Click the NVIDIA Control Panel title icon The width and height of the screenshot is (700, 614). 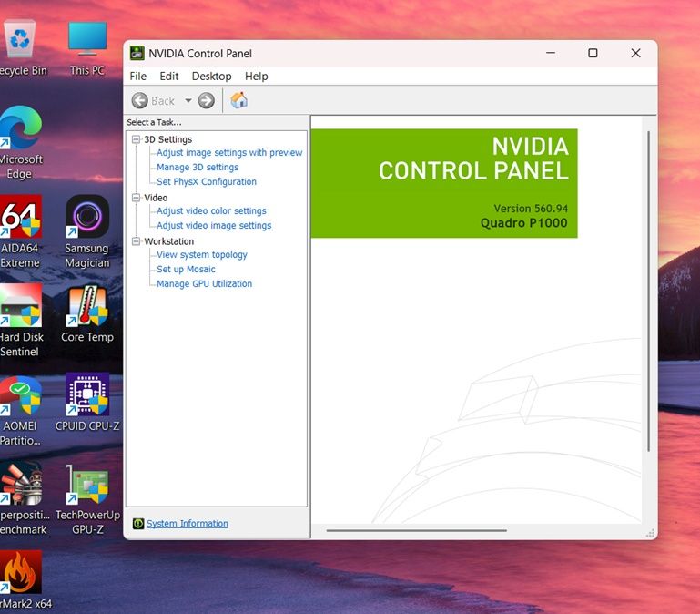[x=137, y=53]
